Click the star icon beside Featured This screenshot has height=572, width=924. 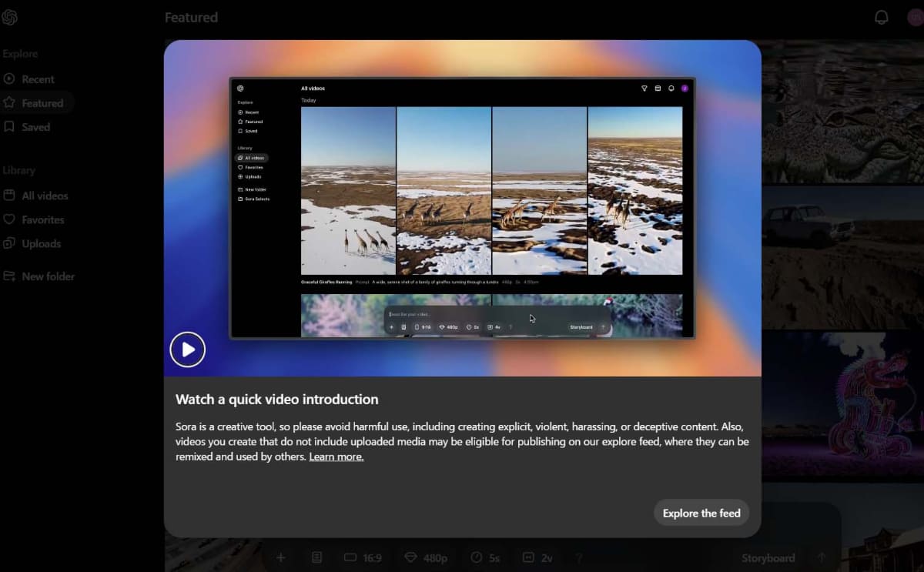pos(9,102)
